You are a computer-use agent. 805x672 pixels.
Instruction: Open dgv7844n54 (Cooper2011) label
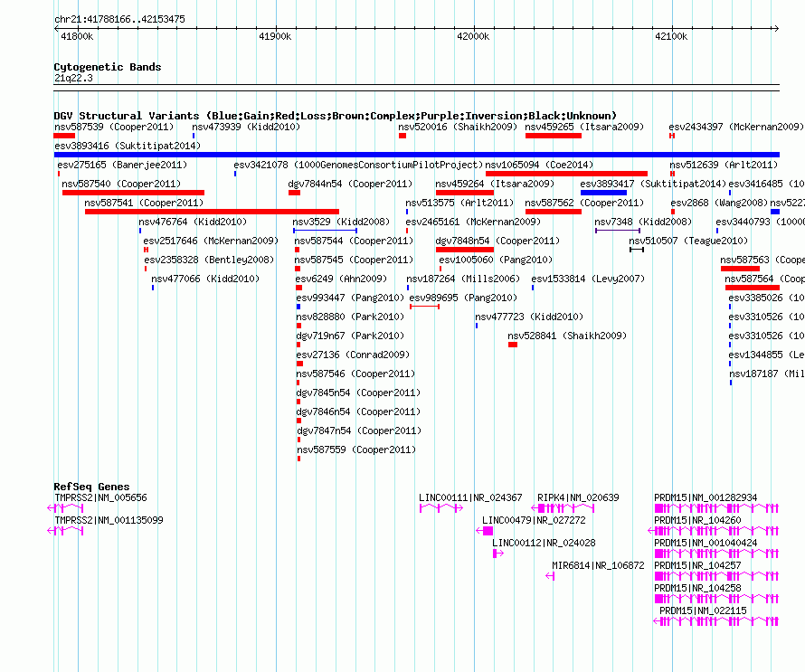pyautogui.click(x=350, y=184)
